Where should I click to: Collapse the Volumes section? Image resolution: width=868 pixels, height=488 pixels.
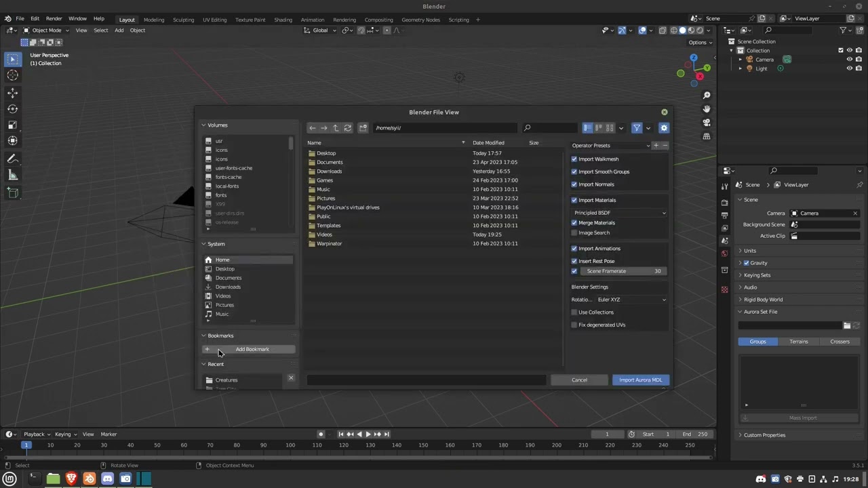pos(203,125)
